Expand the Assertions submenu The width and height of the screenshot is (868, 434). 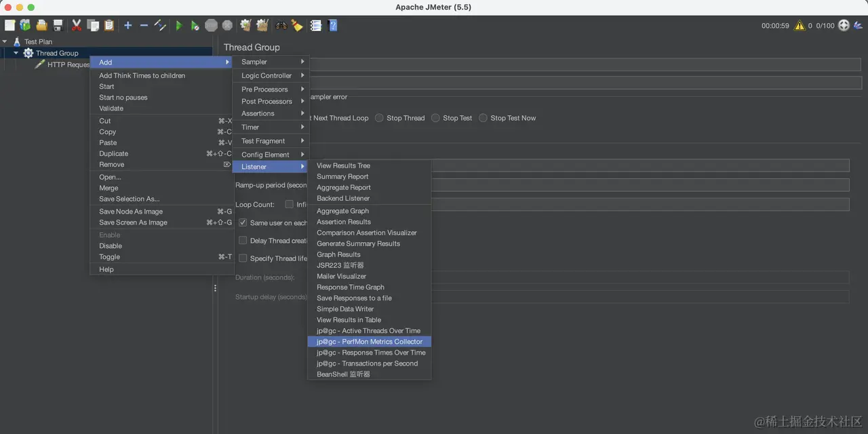(271, 113)
